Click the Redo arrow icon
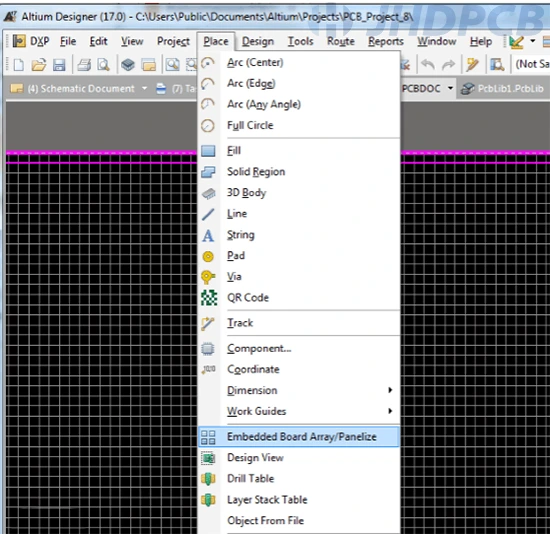Image resolution: width=550 pixels, height=534 pixels. point(448,65)
